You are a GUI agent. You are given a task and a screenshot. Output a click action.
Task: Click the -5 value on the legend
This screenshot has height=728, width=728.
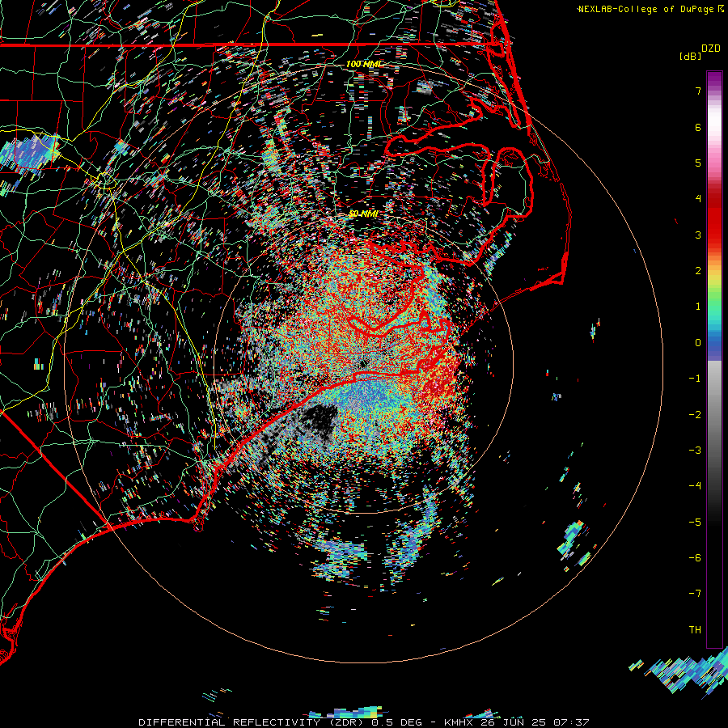(695, 522)
